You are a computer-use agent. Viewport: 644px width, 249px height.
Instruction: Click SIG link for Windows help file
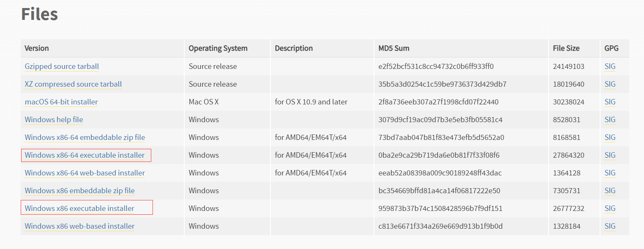(x=610, y=120)
